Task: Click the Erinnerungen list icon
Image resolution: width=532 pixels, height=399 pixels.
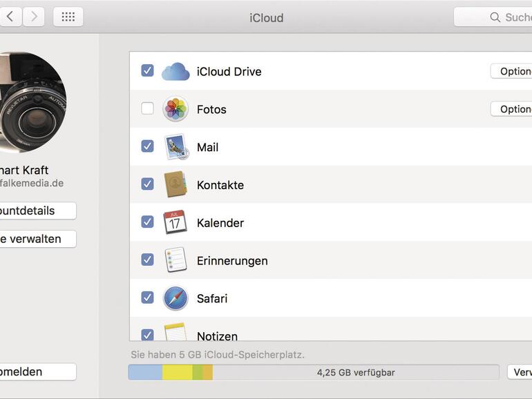Action: tap(175, 260)
